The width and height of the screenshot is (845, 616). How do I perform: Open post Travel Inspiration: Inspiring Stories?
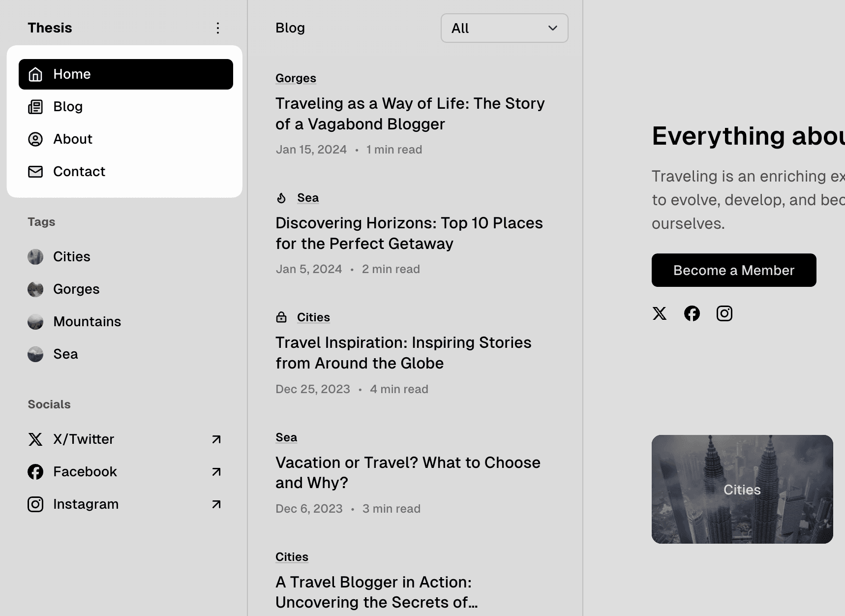click(x=403, y=353)
